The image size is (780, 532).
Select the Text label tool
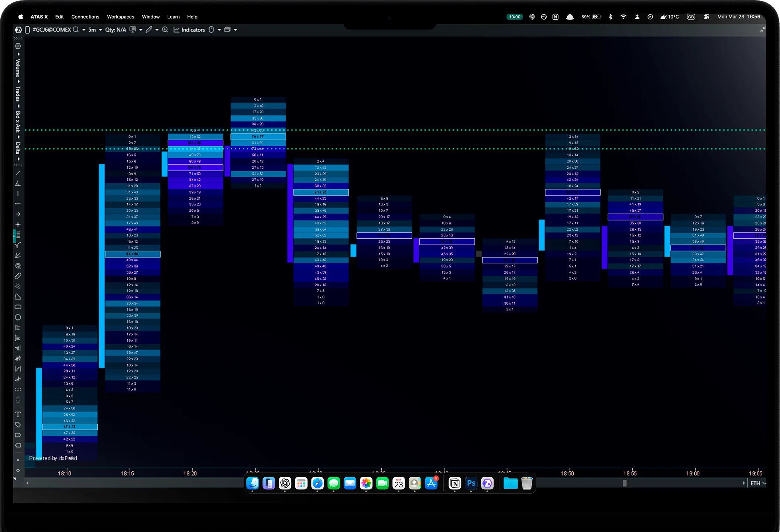pos(18,414)
